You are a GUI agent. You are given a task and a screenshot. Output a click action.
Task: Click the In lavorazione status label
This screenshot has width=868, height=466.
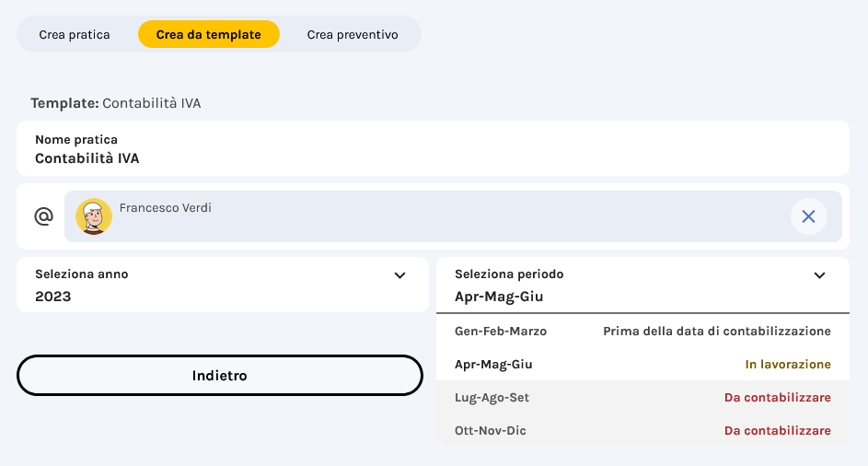point(788,365)
